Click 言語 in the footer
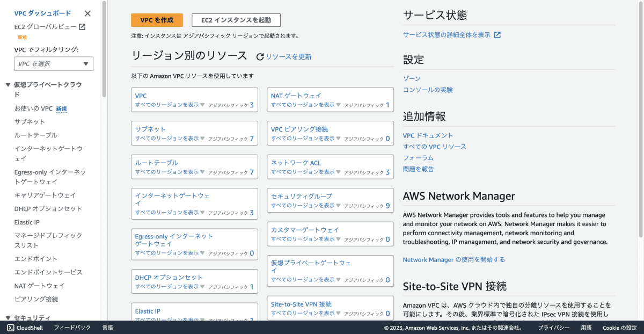 tap(108, 328)
